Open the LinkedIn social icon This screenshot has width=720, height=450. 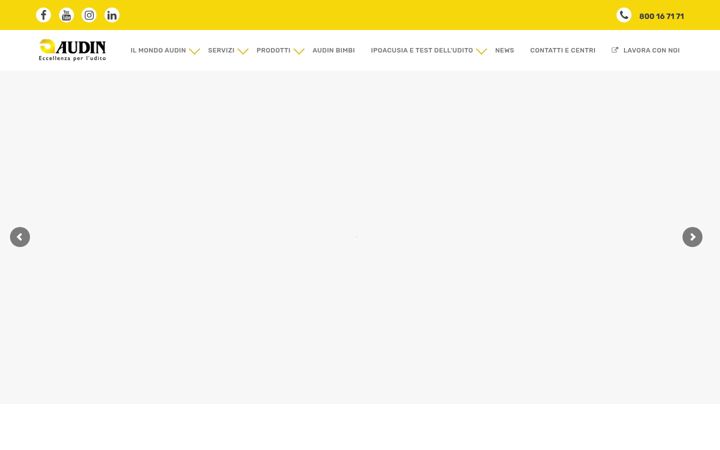click(112, 15)
